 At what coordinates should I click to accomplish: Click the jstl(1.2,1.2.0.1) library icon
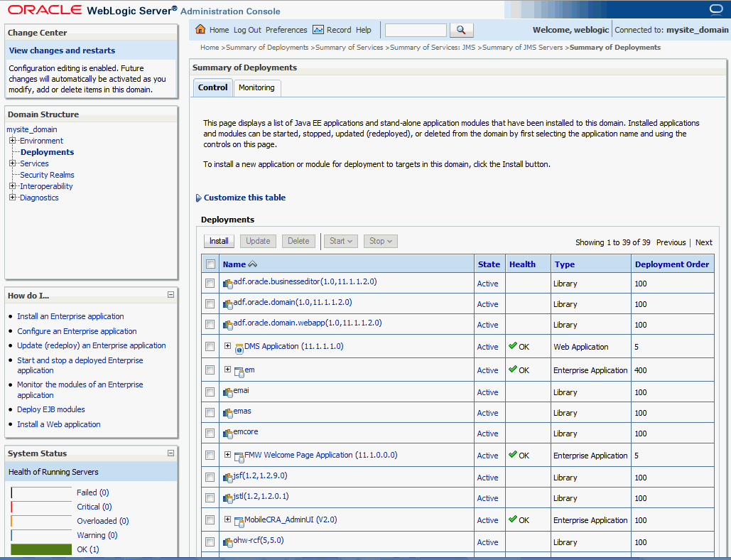pos(227,498)
